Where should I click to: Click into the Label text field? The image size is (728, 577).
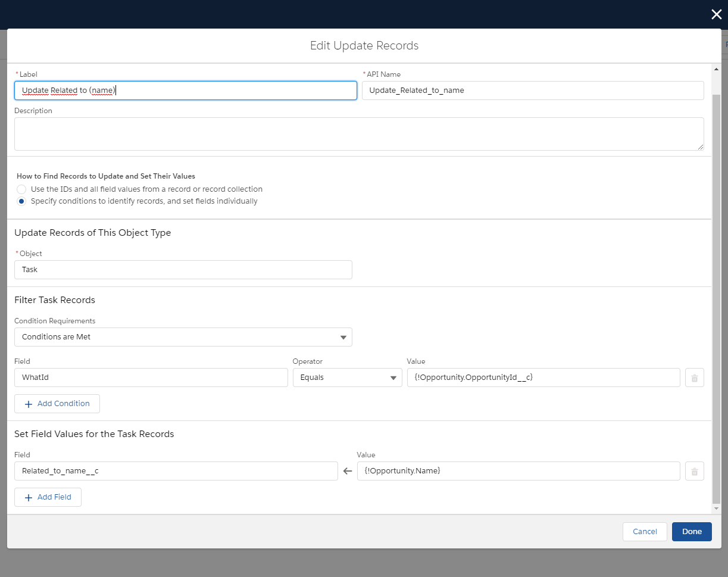tap(185, 91)
